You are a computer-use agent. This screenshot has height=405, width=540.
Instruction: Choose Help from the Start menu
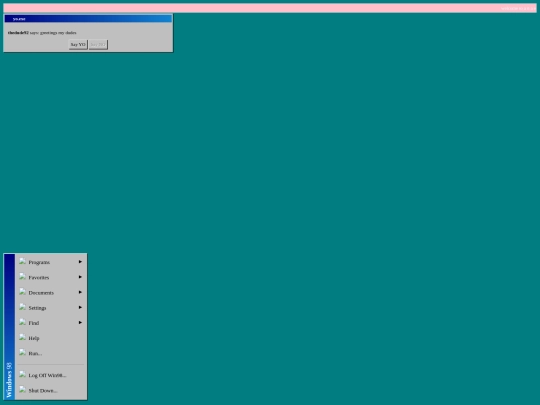point(51,338)
